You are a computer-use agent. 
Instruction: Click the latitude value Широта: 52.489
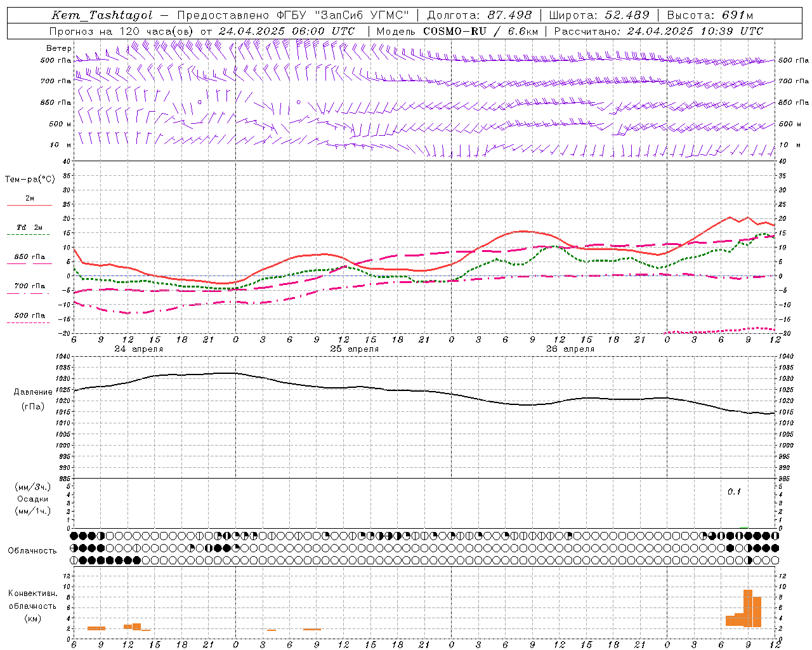click(x=599, y=15)
